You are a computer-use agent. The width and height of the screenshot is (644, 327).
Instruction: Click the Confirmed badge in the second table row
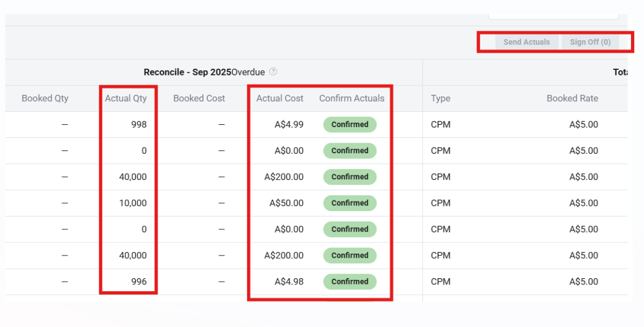350,150
